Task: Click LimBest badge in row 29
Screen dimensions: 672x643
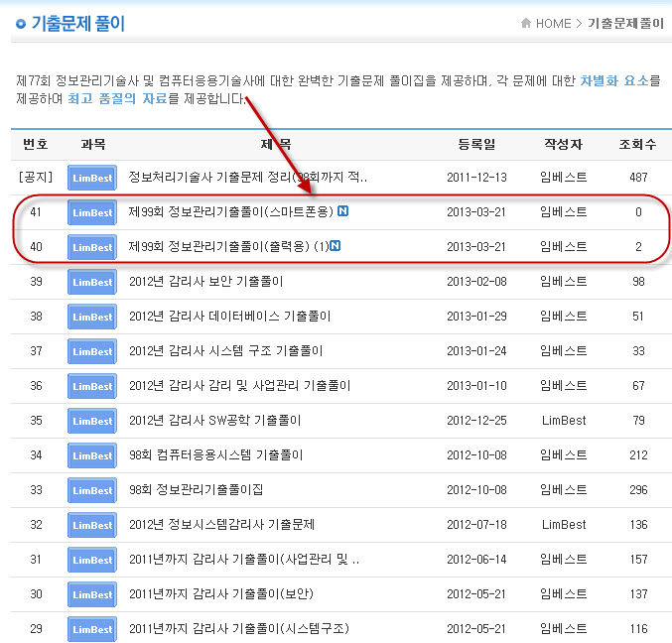Action: pos(92,629)
